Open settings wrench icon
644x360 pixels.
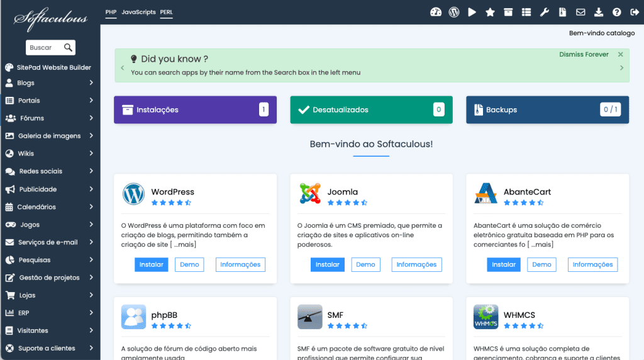pyautogui.click(x=544, y=12)
